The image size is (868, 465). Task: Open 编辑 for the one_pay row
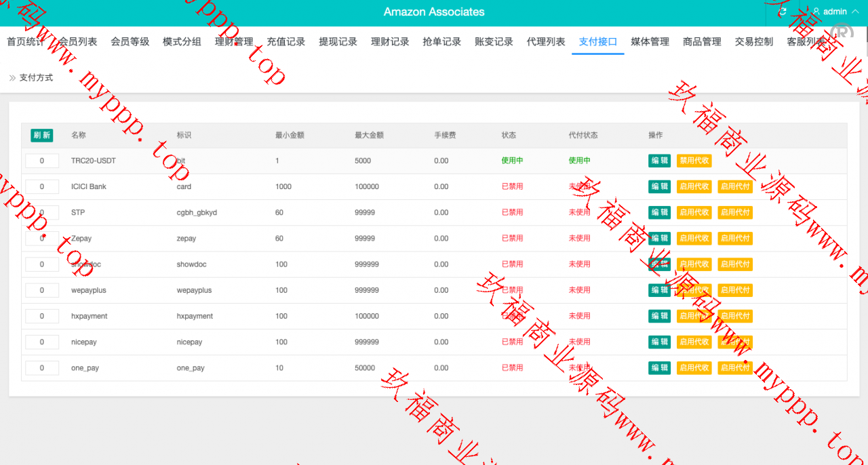(x=659, y=367)
